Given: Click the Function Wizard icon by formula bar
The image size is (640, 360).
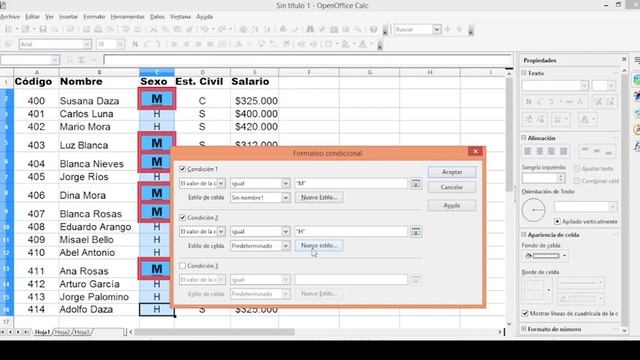Looking at the screenshot, I should tap(69, 60).
